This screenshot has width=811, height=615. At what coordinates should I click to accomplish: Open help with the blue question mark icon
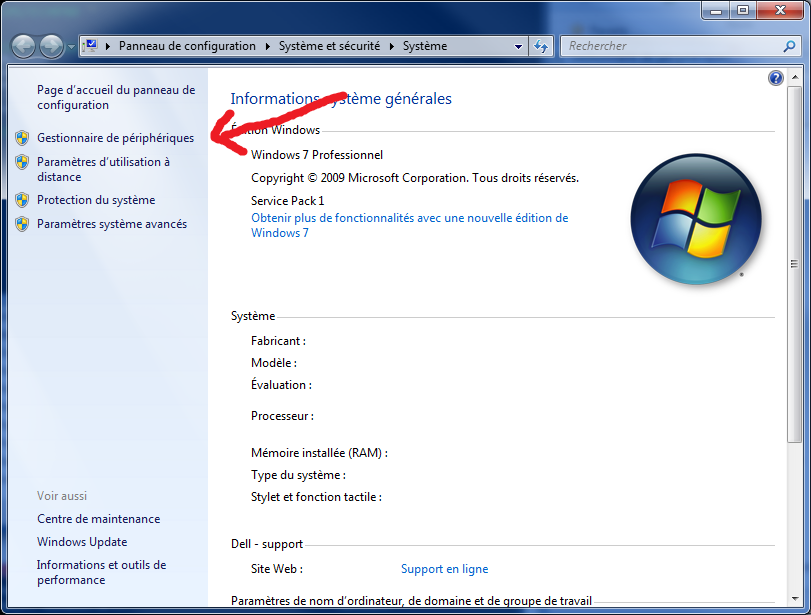click(x=775, y=78)
